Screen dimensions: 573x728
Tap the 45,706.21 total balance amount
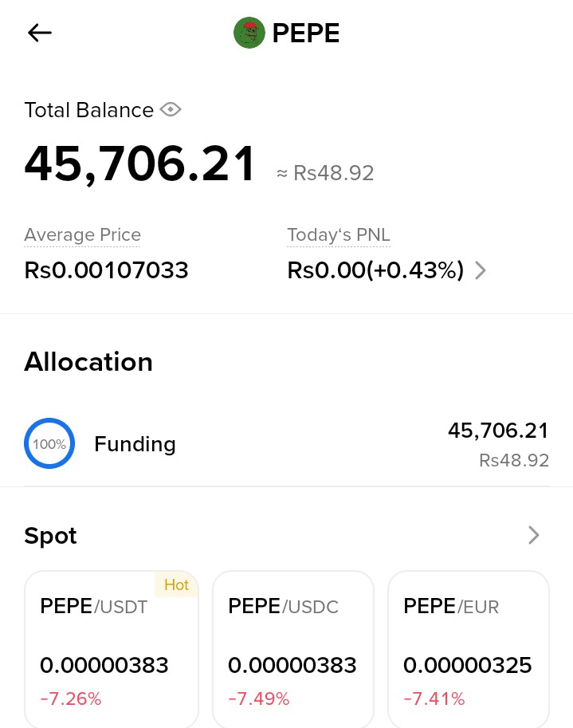coord(139,164)
